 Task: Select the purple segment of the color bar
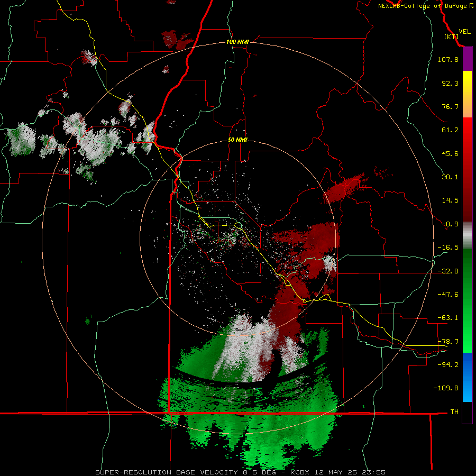467,59
